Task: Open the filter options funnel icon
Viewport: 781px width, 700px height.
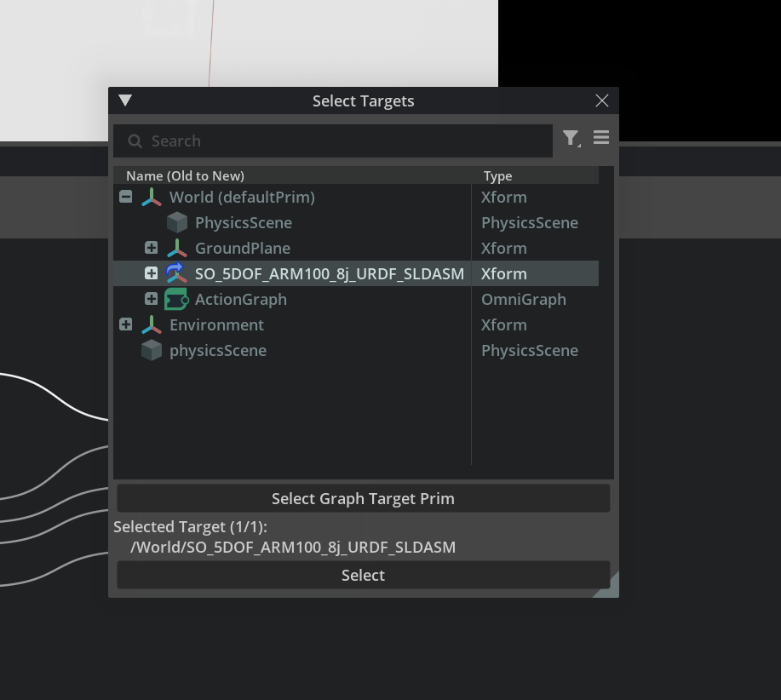Action: pyautogui.click(x=571, y=138)
